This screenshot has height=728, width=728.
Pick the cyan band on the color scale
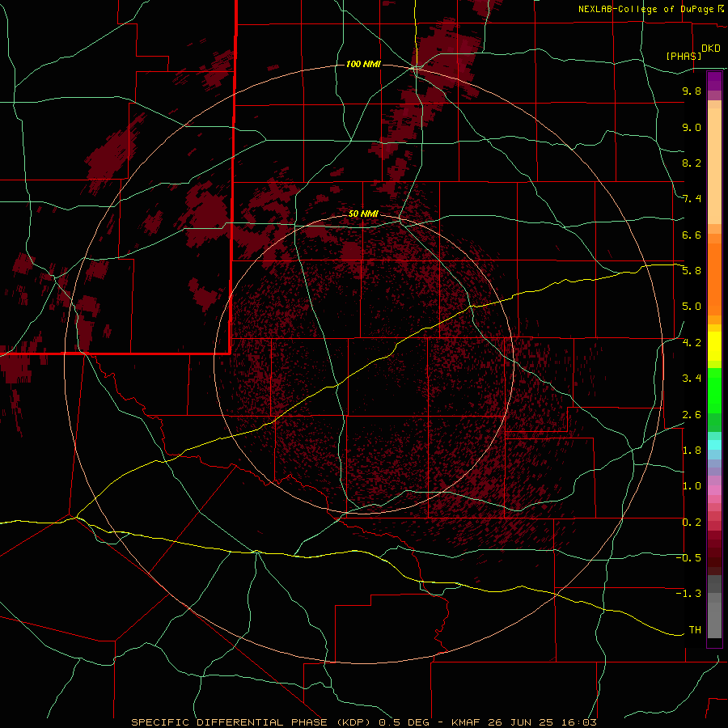pyautogui.click(x=714, y=445)
